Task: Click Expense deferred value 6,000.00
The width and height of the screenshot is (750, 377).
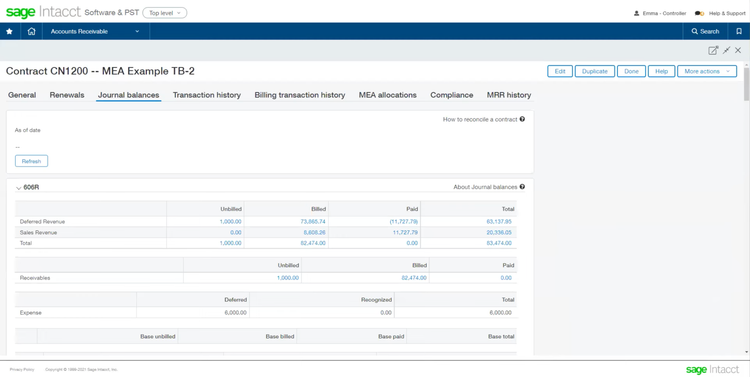Action: pos(235,312)
